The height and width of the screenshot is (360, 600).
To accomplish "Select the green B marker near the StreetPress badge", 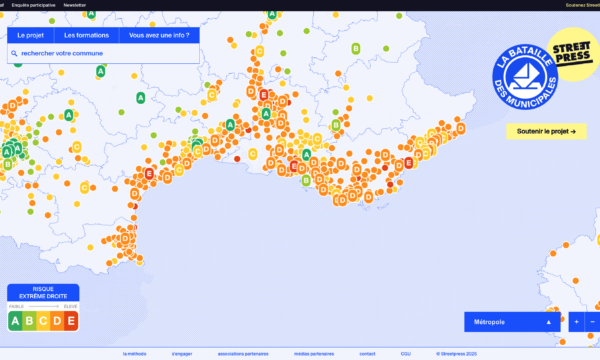I will (x=356, y=49).
